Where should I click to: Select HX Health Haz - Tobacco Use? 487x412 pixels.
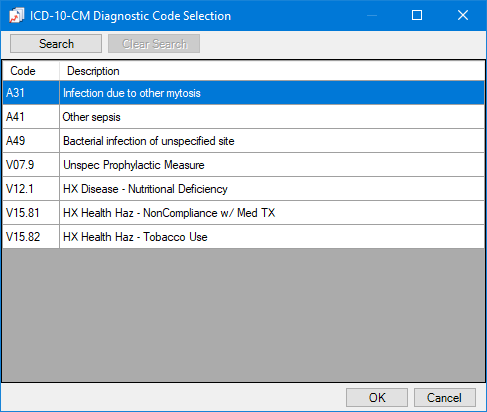135,237
